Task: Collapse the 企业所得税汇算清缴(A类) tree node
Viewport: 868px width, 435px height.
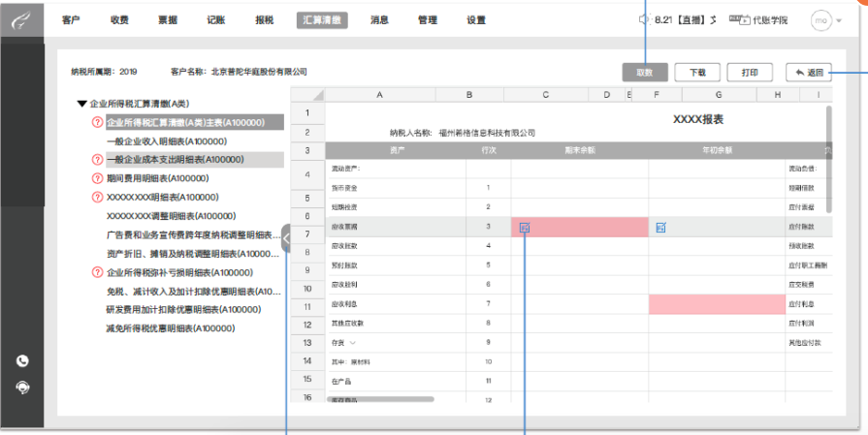Action: tap(81, 104)
